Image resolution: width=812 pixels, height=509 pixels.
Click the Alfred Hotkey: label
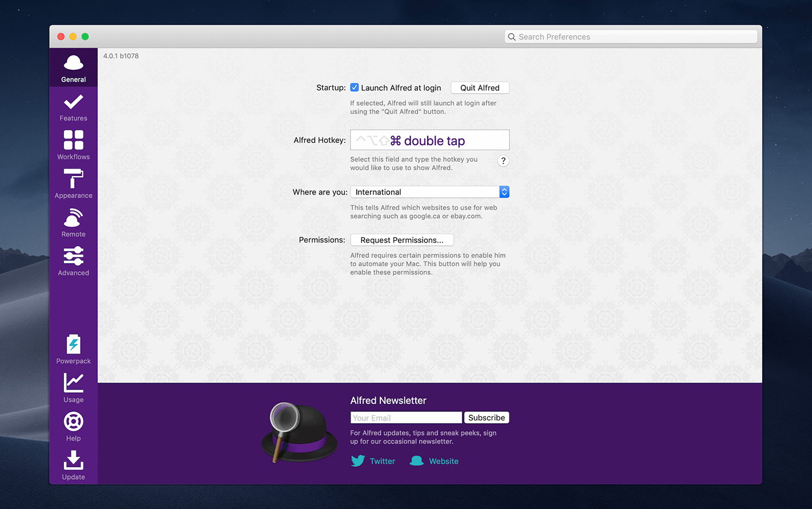320,140
